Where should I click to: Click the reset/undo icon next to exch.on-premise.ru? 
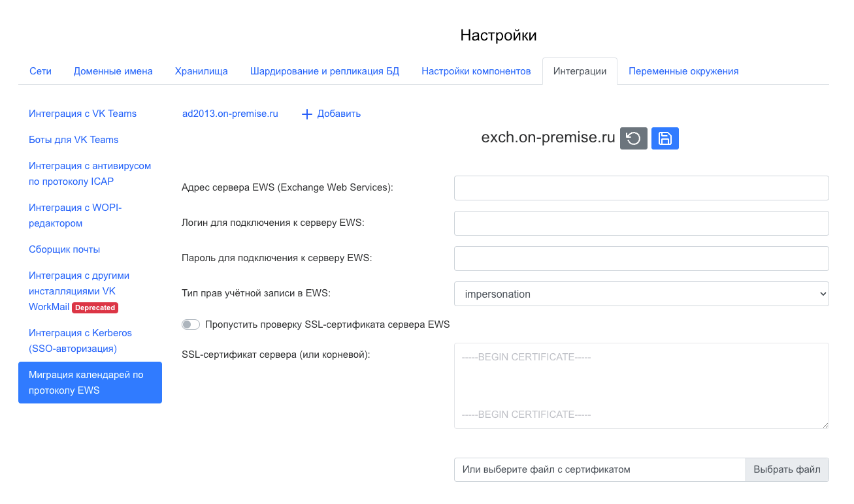coord(633,138)
